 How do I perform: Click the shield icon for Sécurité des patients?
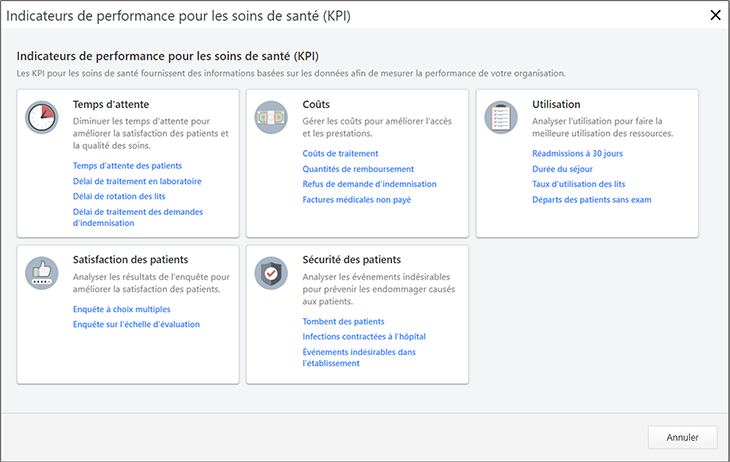(x=269, y=273)
